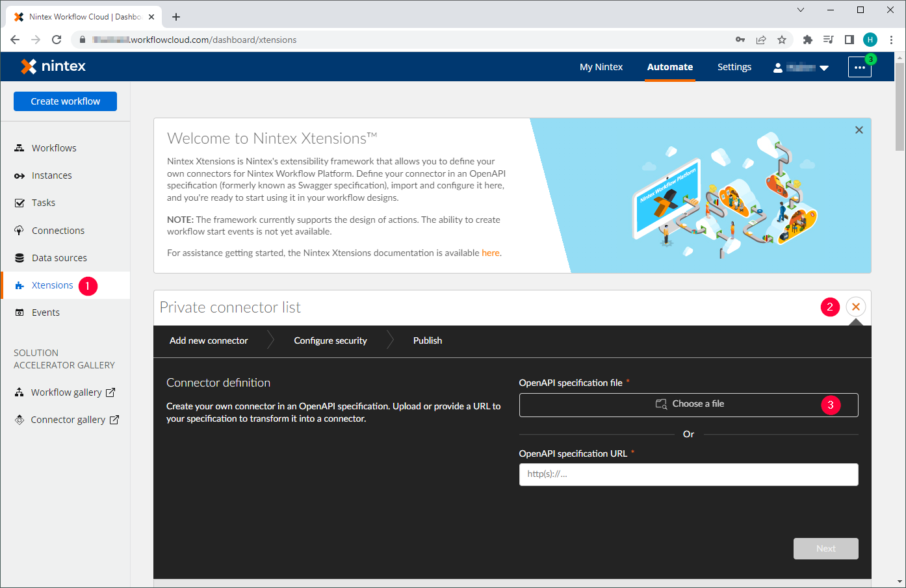Go forward in the browser
The image size is (906, 588).
pos(36,40)
